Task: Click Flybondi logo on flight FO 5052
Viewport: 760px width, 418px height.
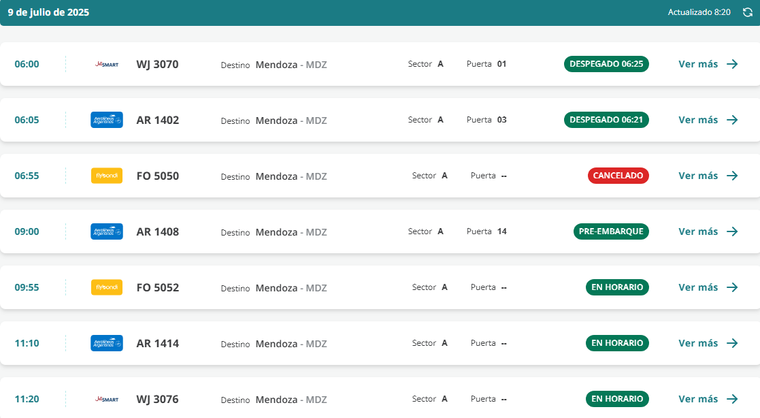Action: click(x=106, y=288)
